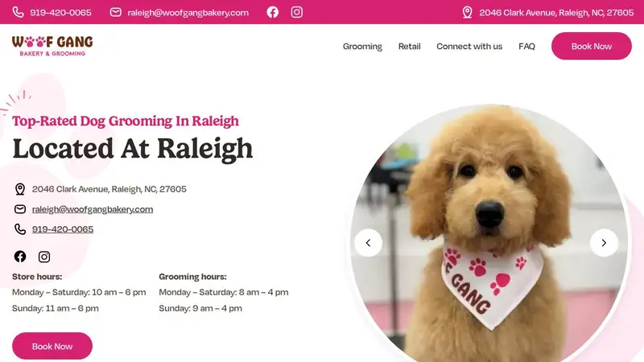The height and width of the screenshot is (362, 644).
Task: Open the Retail menu item
Action: point(409,47)
